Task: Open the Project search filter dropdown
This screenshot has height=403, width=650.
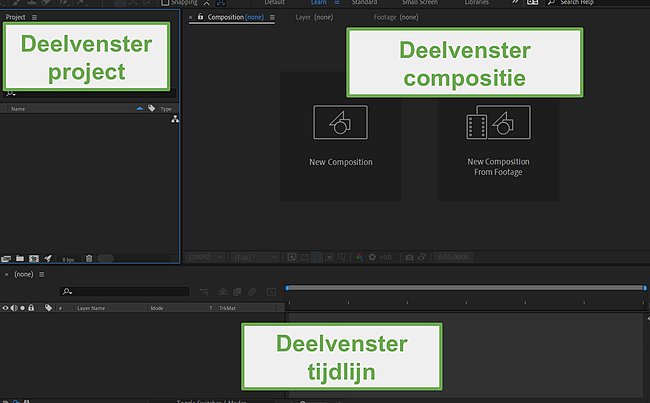Action: click(10, 94)
